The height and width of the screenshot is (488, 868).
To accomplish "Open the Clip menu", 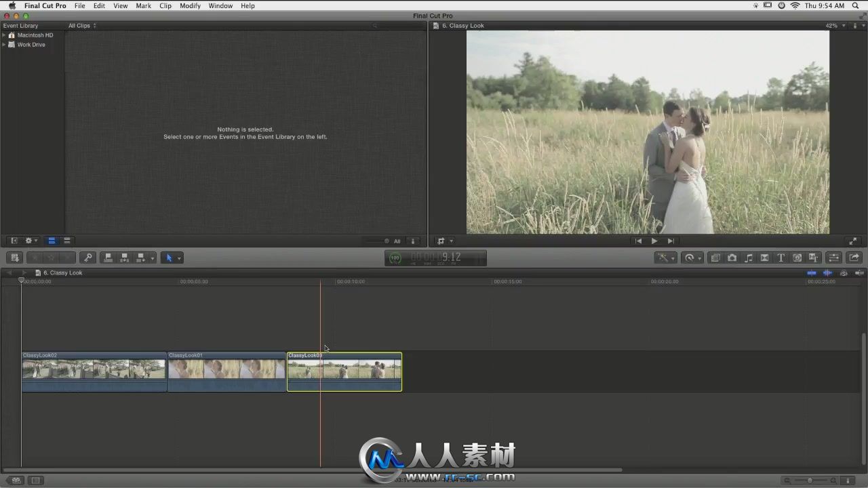I will [165, 5].
